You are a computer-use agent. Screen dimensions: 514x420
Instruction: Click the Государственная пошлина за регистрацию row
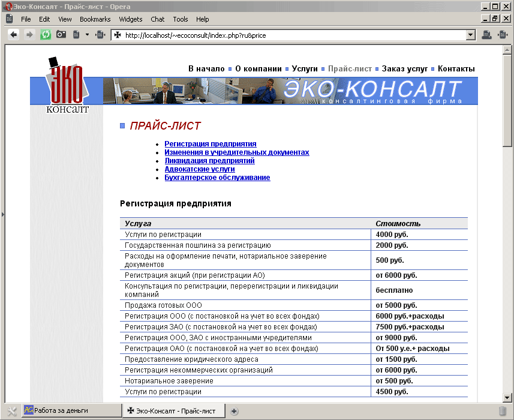pyautogui.click(x=293, y=245)
